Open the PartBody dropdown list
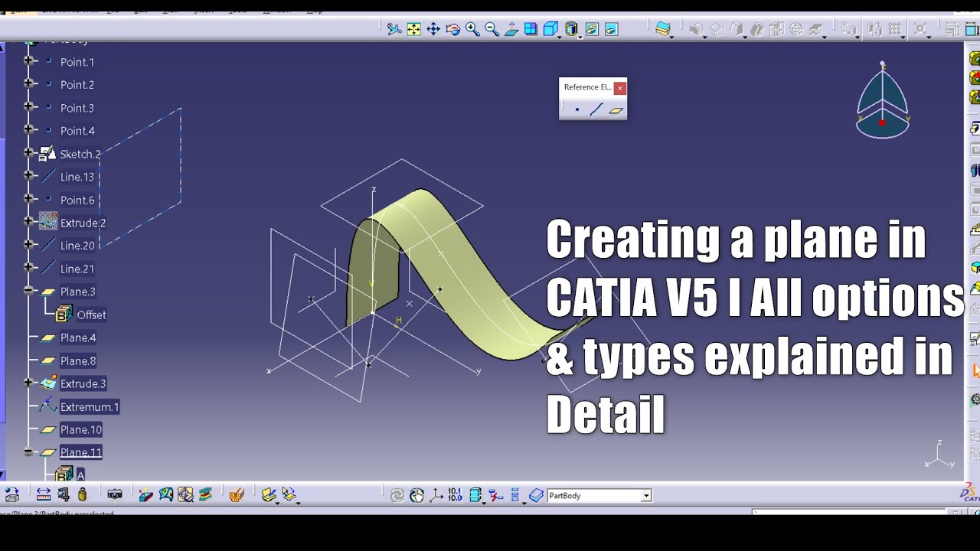The width and height of the screenshot is (980, 551). [646, 496]
